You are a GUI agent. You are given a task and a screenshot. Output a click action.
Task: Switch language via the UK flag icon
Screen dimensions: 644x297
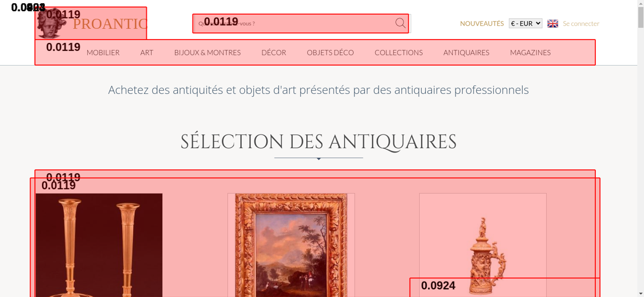[553, 23]
